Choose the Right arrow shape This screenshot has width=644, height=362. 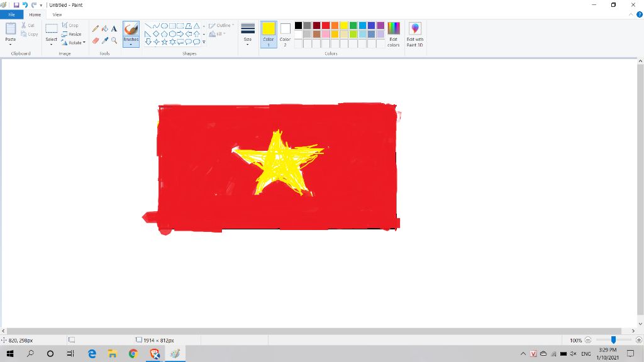tap(180, 34)
